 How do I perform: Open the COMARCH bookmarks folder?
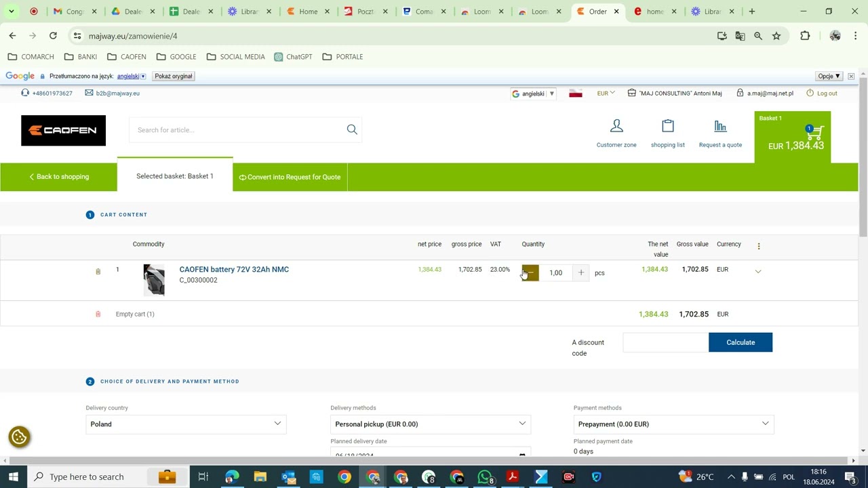31,57
